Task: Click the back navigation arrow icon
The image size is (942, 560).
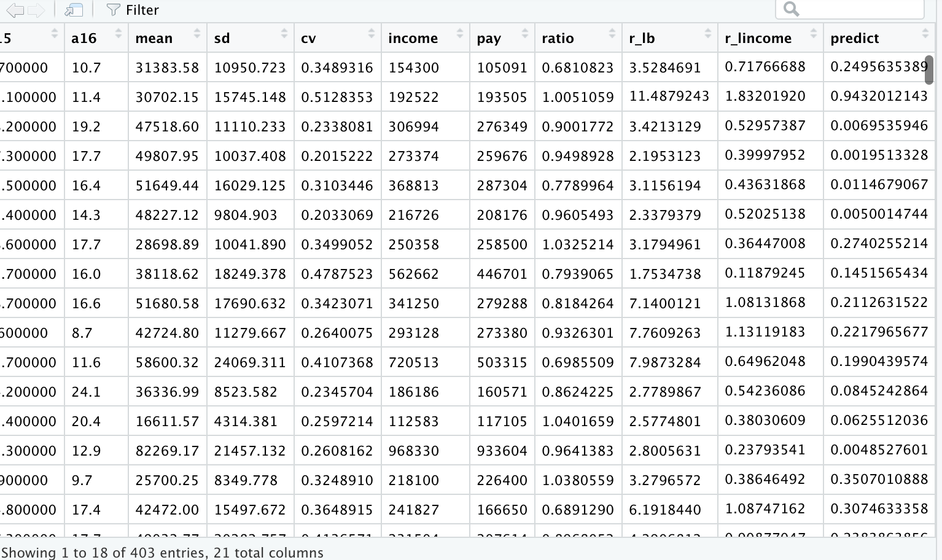Action: tap(15, 10)
